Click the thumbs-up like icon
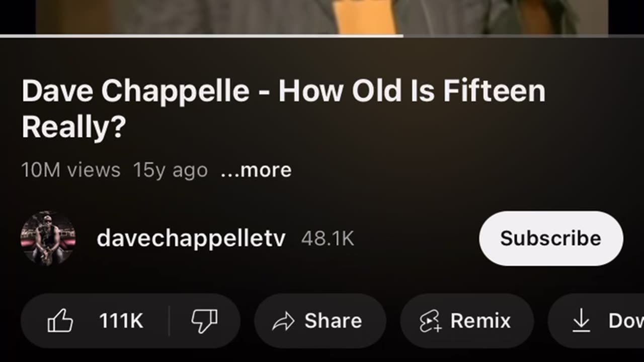Viewport: 644px width, 362px height. click(x=60, y=321)
